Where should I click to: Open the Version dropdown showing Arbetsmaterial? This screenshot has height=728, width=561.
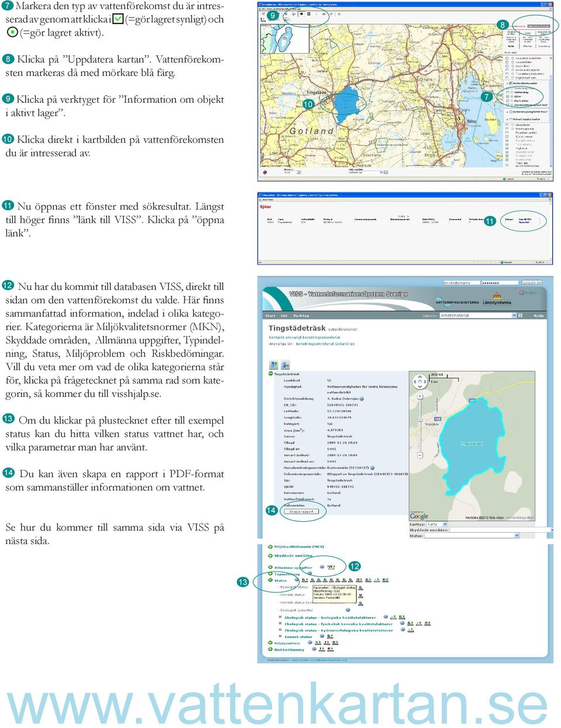click(x=477, y=316)
